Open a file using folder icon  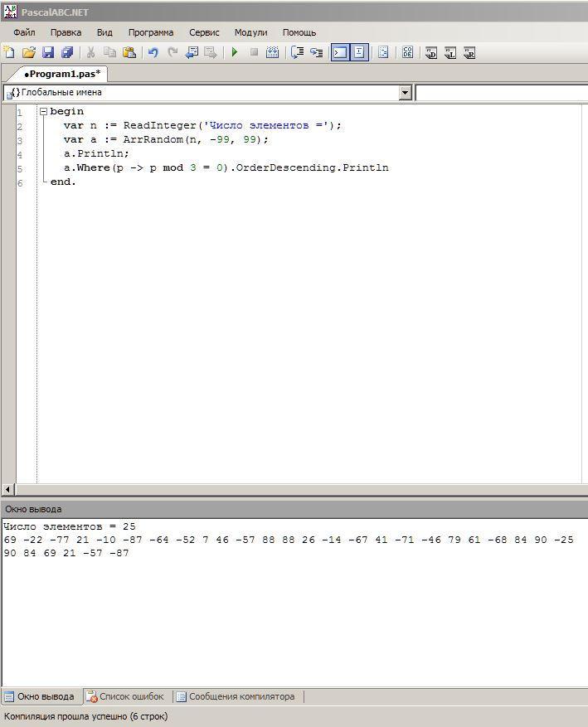pyautogui.click(x=29, y=52)
